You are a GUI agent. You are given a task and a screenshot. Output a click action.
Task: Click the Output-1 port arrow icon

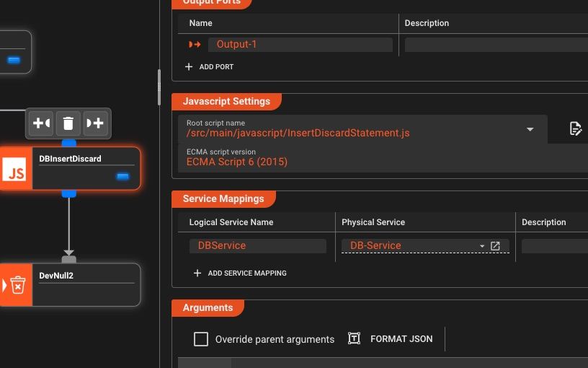tap(195, 44)
